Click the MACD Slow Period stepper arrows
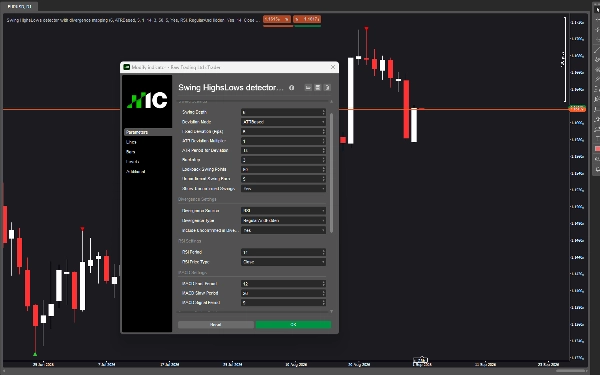 pyautogui.click(x=323, y=293)
